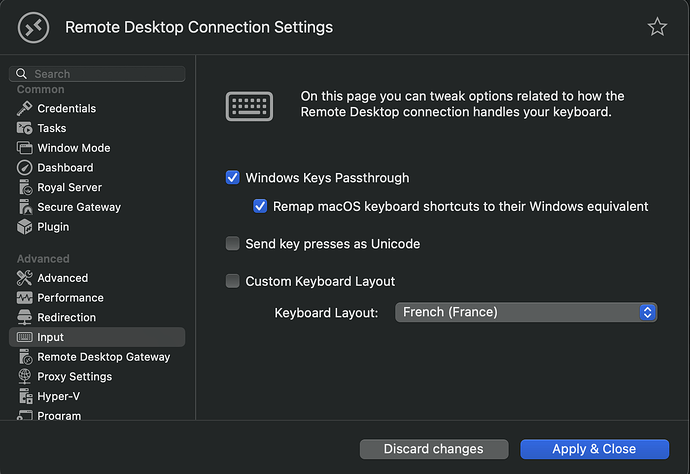Open the Keyboard Layout dropdown
Screen dimensions: 690x474
(526, 313)
